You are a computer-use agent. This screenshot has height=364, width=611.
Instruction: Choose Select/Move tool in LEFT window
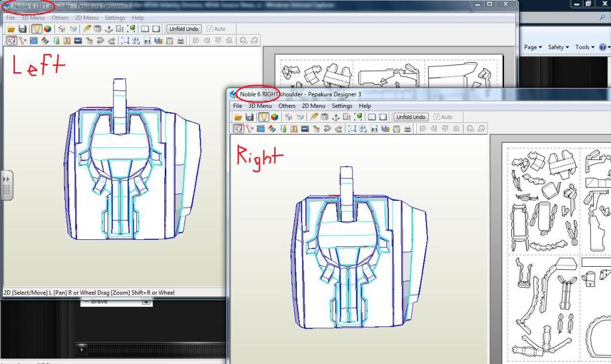[x=12, y=41]
